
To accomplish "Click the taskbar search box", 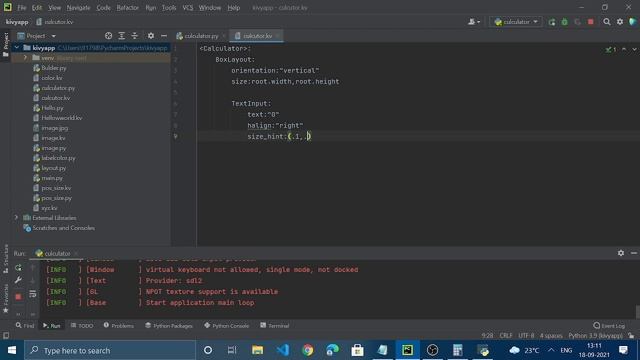I will (x=110, y=350).
